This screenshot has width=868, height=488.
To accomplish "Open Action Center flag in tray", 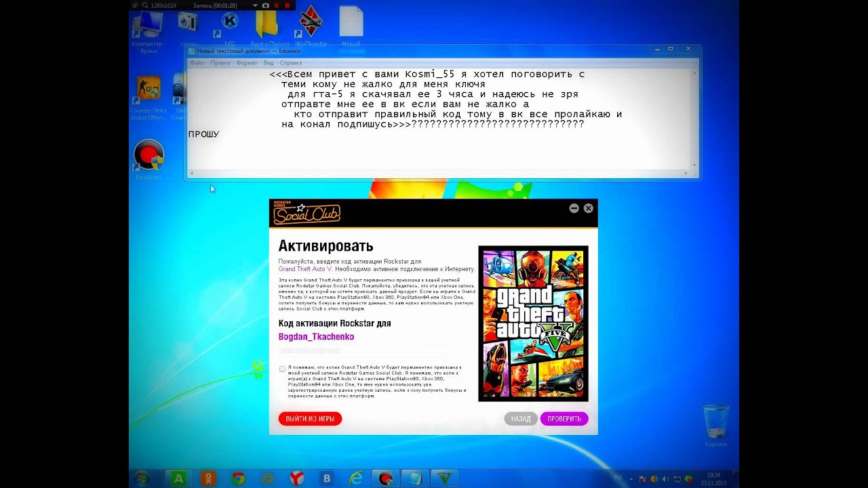I will tap(643, 479).
